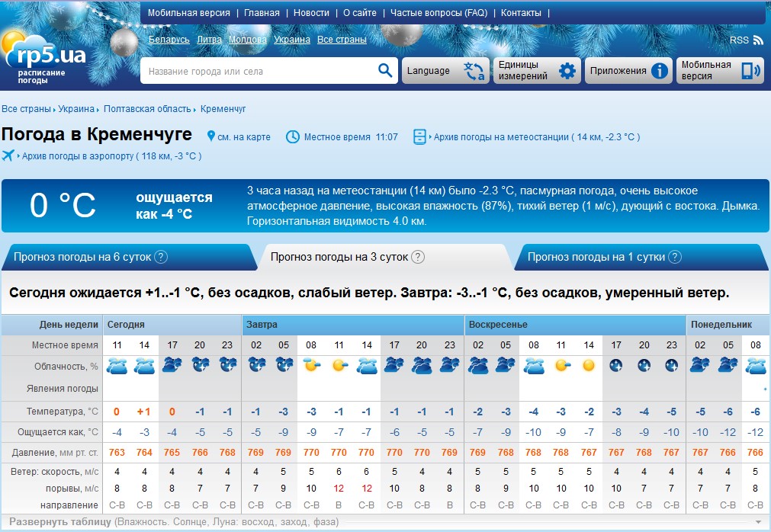The height and width of the screenshot is (532, 771).
Task: Open help for 1-day forecast tab
Action: (x=675, y=257)
